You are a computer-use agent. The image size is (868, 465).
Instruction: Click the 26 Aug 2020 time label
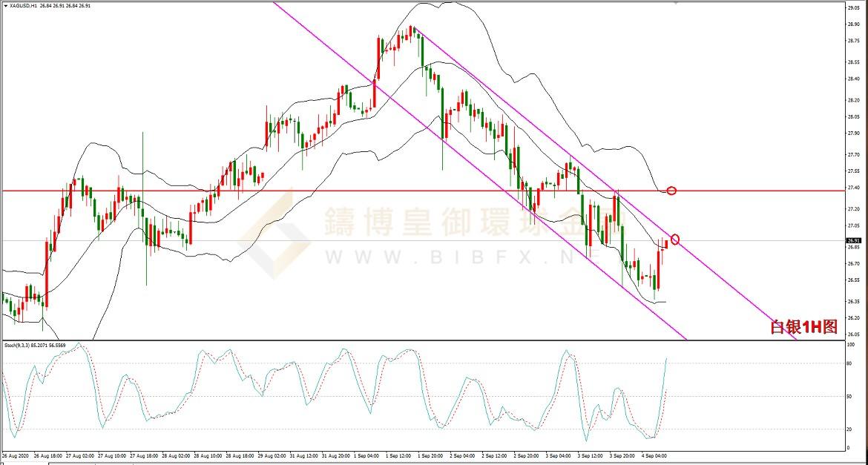tap(15, 455)
